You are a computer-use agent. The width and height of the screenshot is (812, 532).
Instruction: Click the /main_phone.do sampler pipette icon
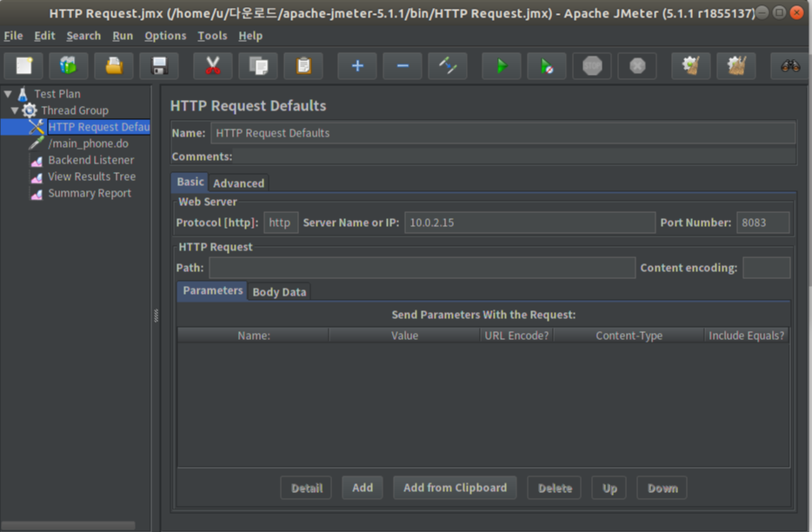click(x=37, y=143)
